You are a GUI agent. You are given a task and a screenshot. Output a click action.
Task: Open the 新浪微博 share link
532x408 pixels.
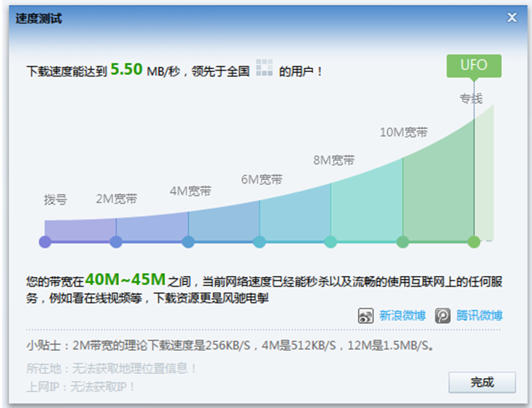(x=402, y=316)
